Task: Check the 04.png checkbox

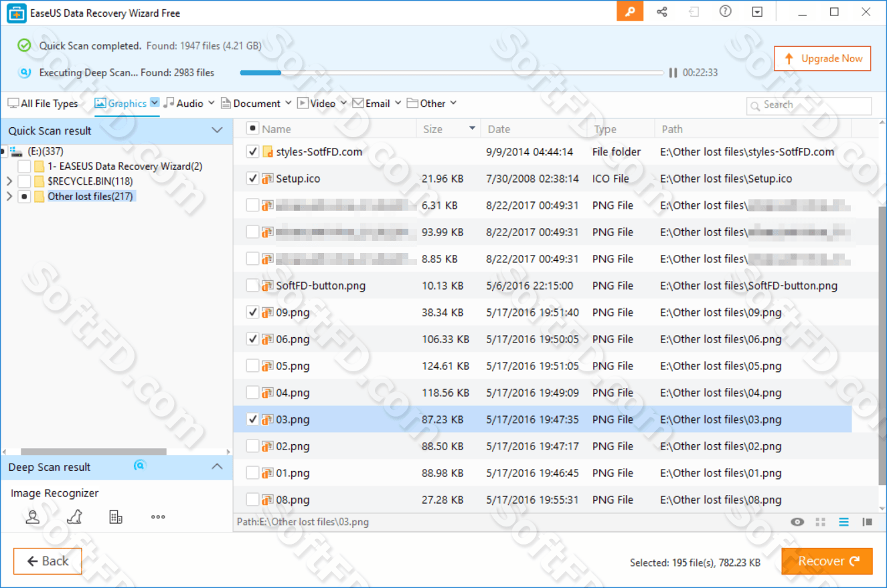Action: 252,393
